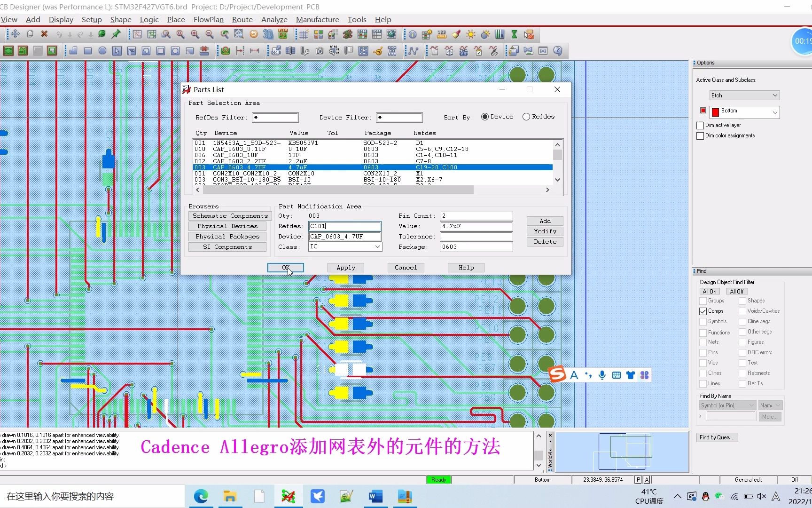Check Shapes in Find filter

(742, 301)
